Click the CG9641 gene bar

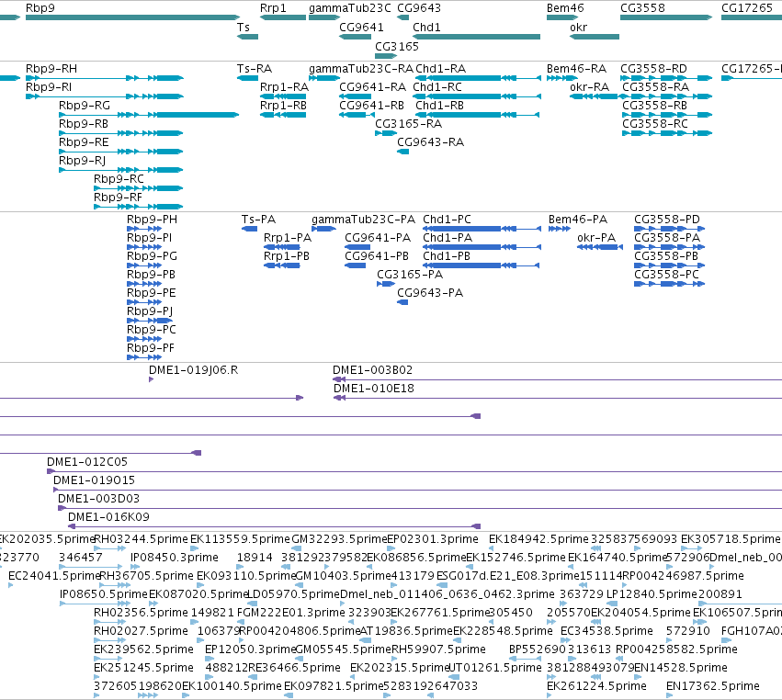click(355, 37)
